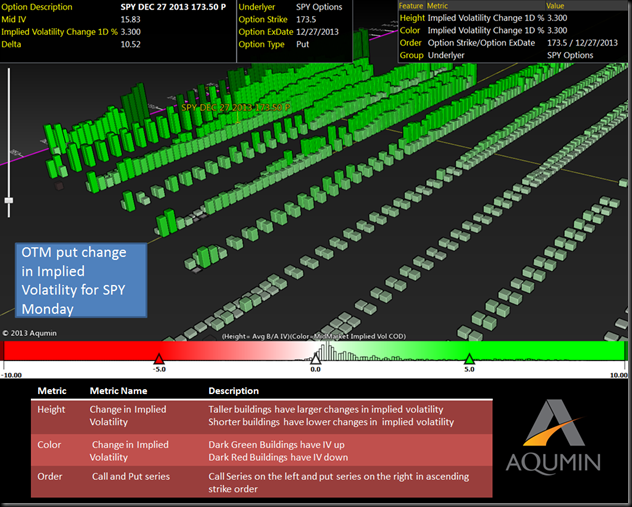Click the 'Taller buildings have larger changes' description
Image resolution: width=632 pixels, height=507 pixels.
click(326, 409)
